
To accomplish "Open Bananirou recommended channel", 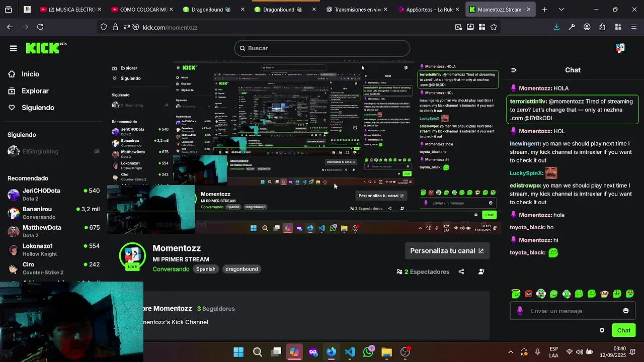I will [53, 213].
